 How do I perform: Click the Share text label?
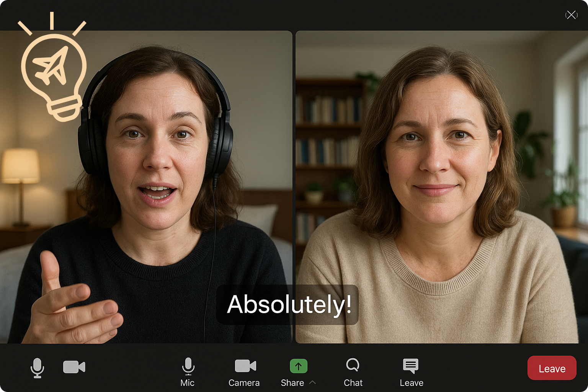coord(292,383)
